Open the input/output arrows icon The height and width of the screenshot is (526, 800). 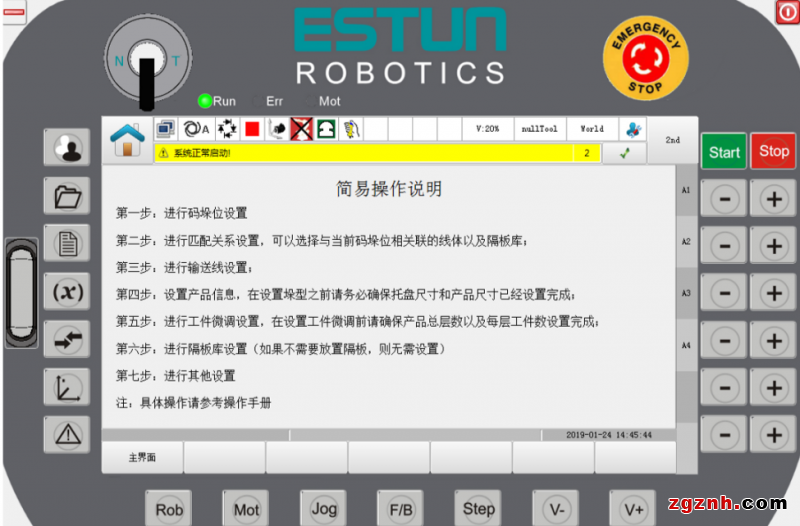pos(67,339)
